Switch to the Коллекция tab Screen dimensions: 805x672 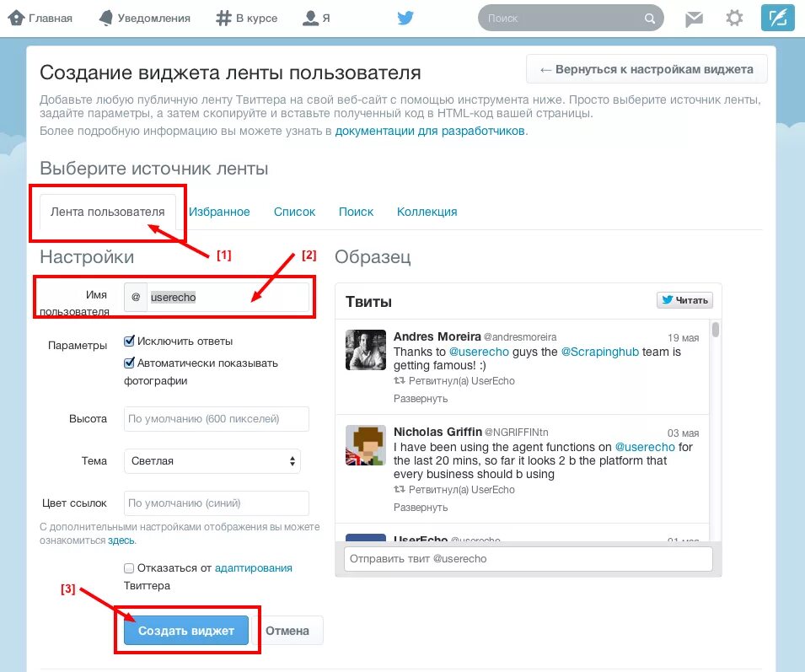[427, 212]
